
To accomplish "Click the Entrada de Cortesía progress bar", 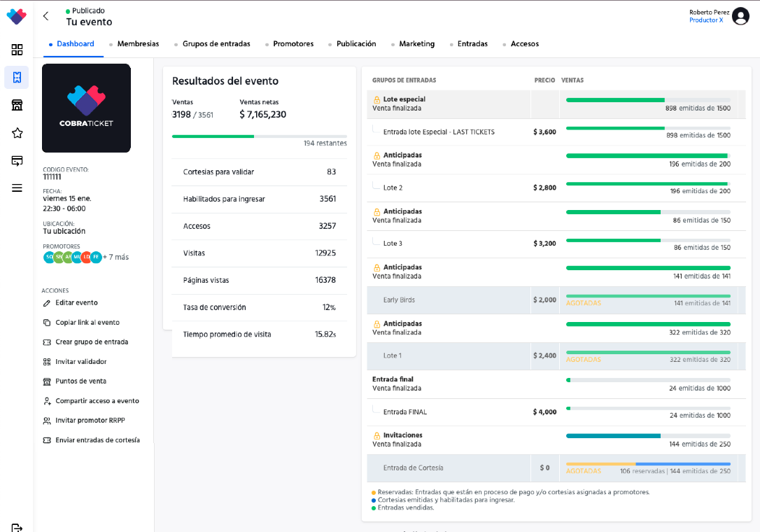I will pos(648,464).
